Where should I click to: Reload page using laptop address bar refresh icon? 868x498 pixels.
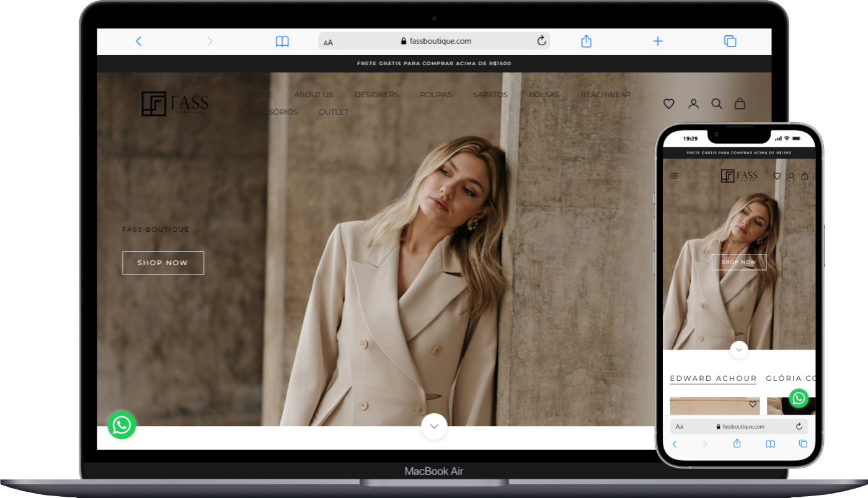(x=541, y=41)
